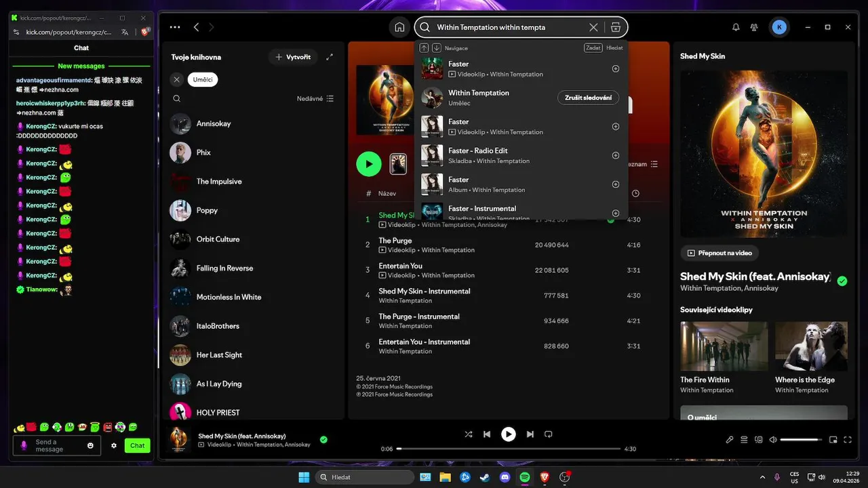The height and width of the screenshot is (488, 868).
Task: Click the Hledat hint in the search dropdown
Action: coord(614,48)
